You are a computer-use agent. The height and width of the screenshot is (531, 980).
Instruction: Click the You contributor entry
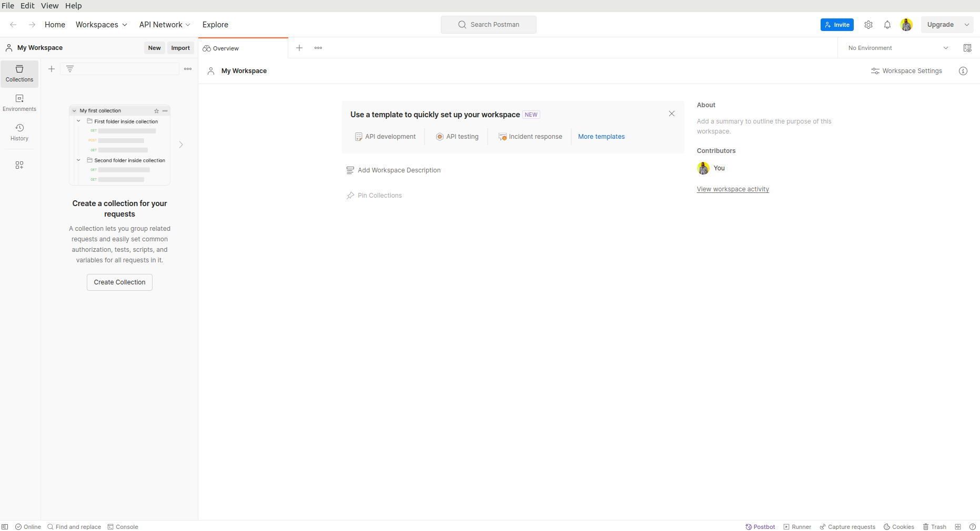pyautogui.click(x=711, y=168)
